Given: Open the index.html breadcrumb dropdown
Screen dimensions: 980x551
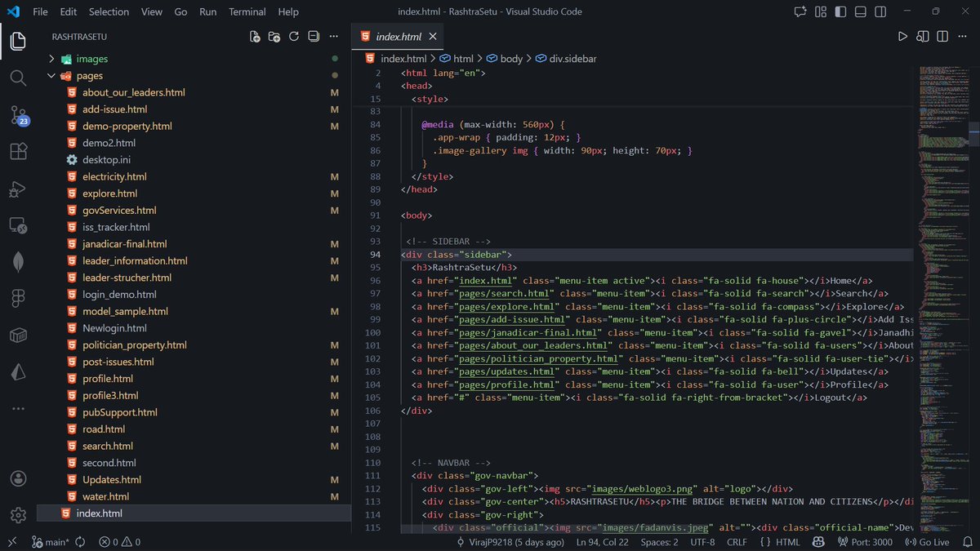Looking at the screenshot, I should pos(396,59).
